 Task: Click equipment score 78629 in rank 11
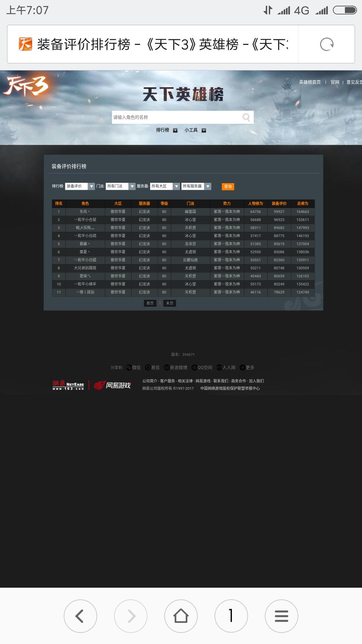279,292
